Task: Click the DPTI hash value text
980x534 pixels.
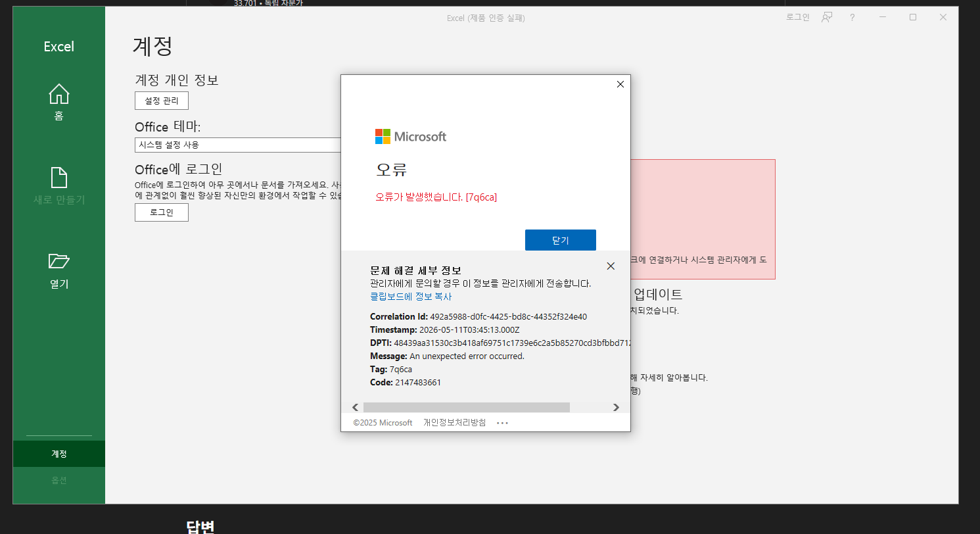Action: [512, 343]
